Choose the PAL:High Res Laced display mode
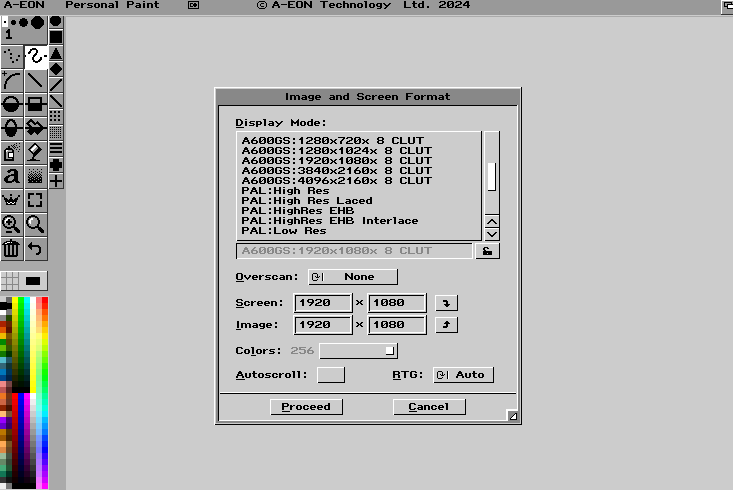This screenshot has width=733, height=490. (x=306, y=201)
